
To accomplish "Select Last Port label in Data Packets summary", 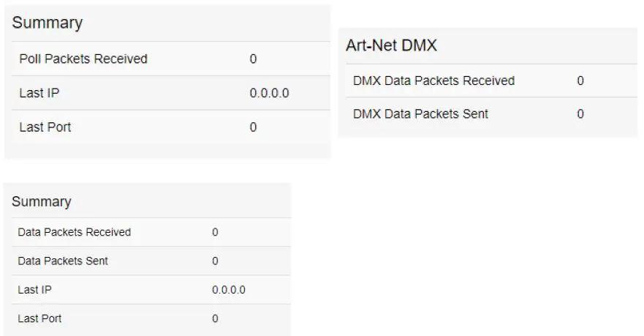I will pyautogui.click(x=39, y=318).
